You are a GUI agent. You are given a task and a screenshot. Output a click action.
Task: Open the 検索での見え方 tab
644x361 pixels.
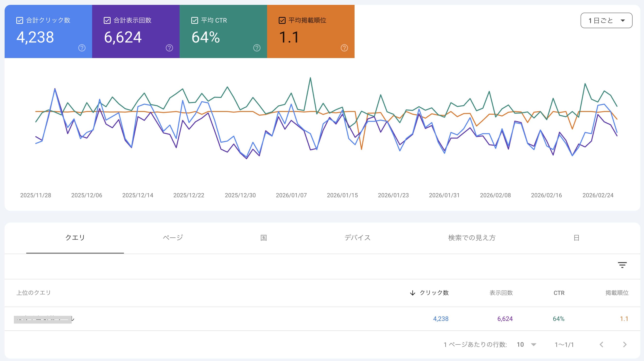click(471, 238)
